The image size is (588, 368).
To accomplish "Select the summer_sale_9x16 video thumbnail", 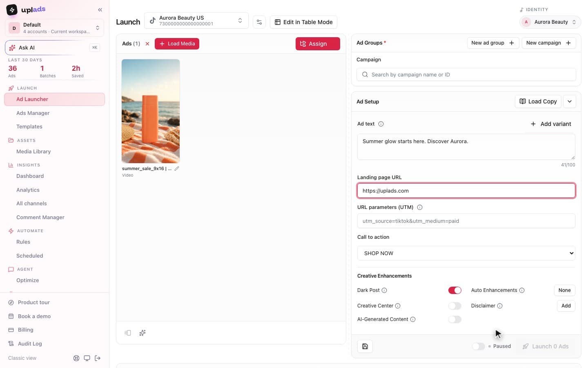I will pyautogui.click(x=151, y=111).
